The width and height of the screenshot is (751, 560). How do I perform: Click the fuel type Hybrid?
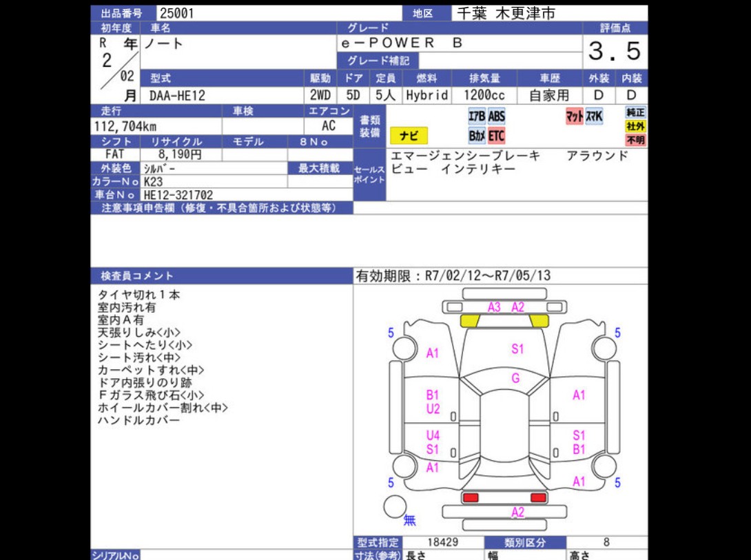(426, 95)
